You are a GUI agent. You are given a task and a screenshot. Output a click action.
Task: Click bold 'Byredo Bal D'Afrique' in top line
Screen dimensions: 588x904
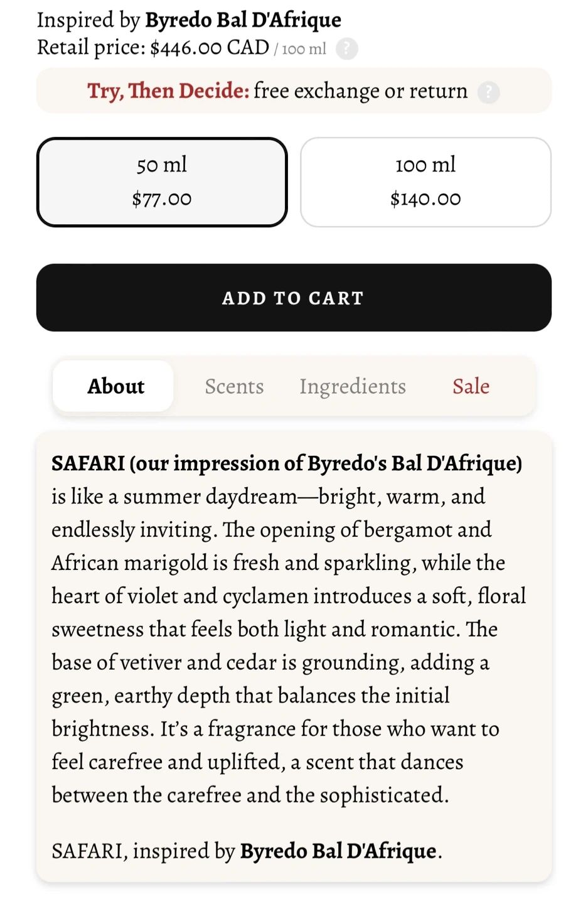pyautogui.click(x=243, y=20)
